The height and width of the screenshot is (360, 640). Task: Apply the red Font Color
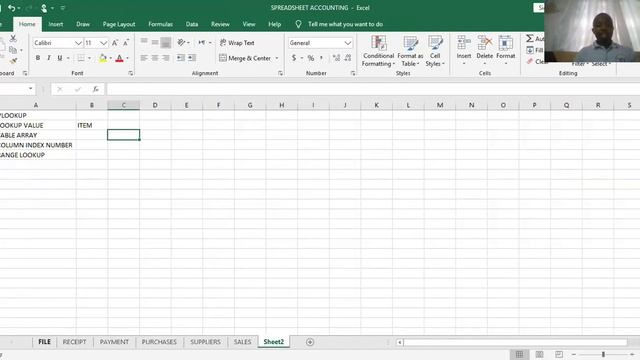[119, 58]
